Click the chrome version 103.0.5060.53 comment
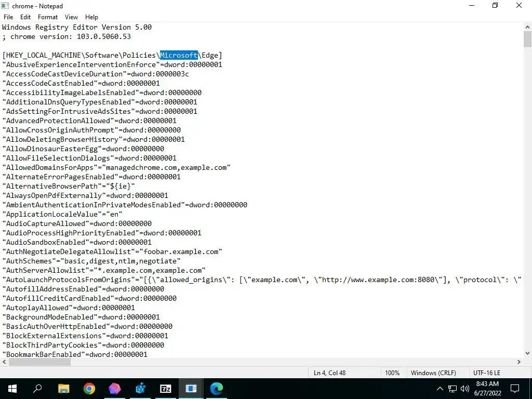Image resolution: width=532 pixels, height=399 pixels. click(x=66, y=36)
